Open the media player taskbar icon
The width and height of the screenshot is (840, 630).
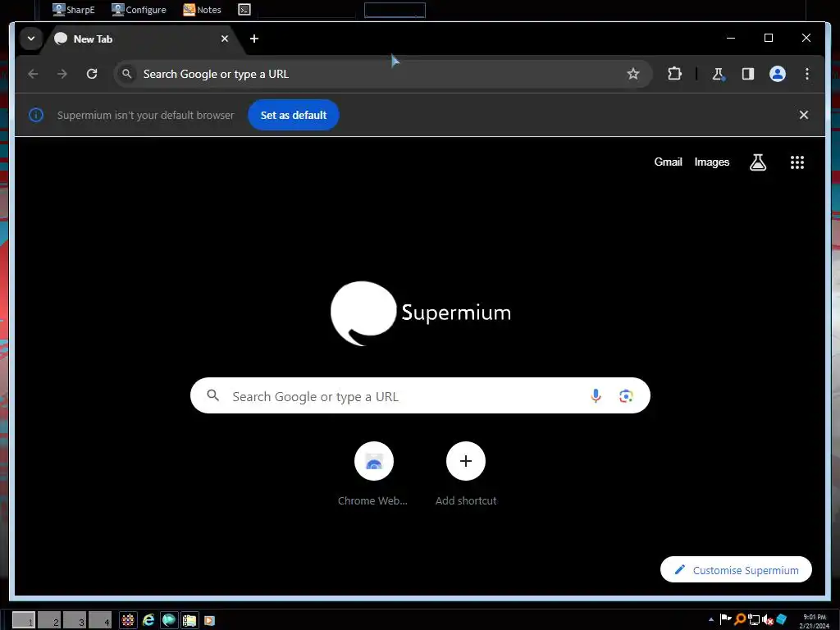point(209,620)
